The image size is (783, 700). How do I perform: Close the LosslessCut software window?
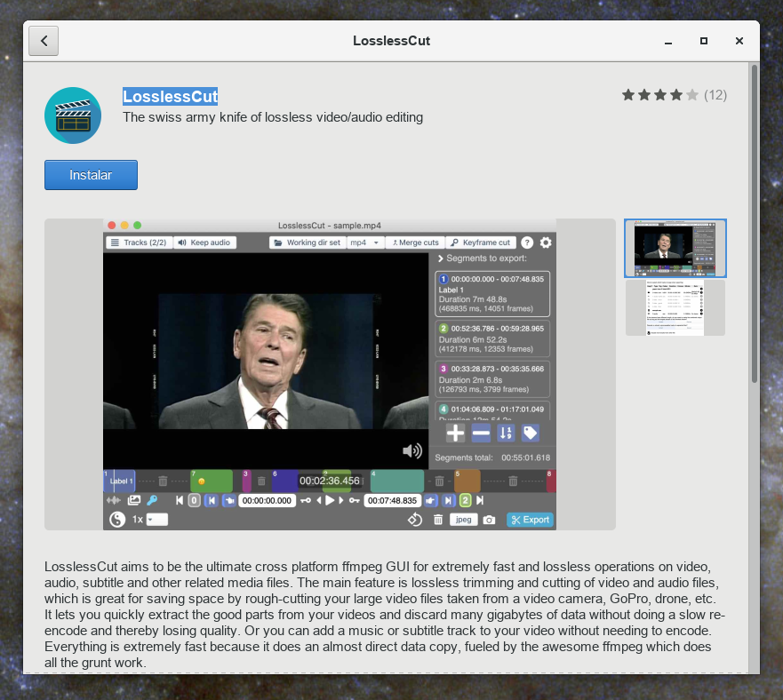tap(739, 41)
